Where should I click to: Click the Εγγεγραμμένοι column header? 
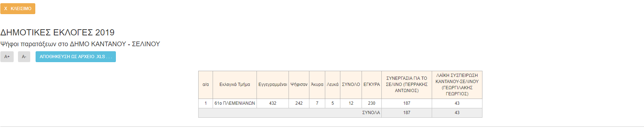pos(273,84)
